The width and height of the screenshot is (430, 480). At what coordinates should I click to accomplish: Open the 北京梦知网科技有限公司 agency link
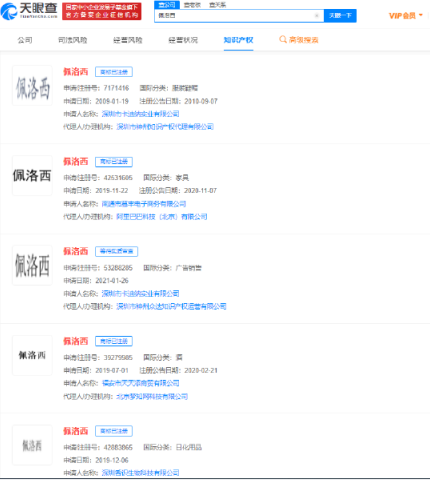152,396
